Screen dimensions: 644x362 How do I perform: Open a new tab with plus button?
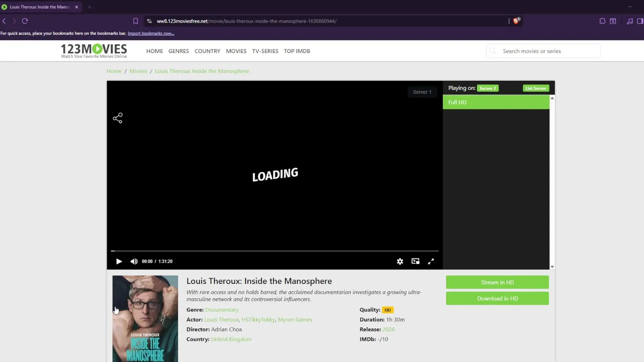click(x=89, y=7)
